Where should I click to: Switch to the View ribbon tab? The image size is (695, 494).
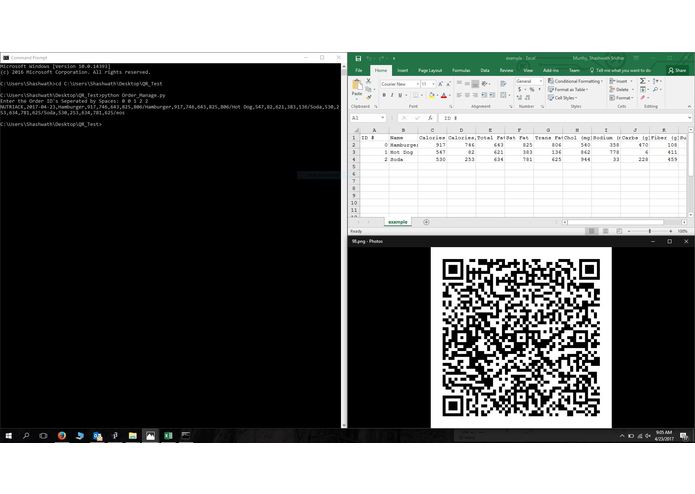click(x=528, y=70)
